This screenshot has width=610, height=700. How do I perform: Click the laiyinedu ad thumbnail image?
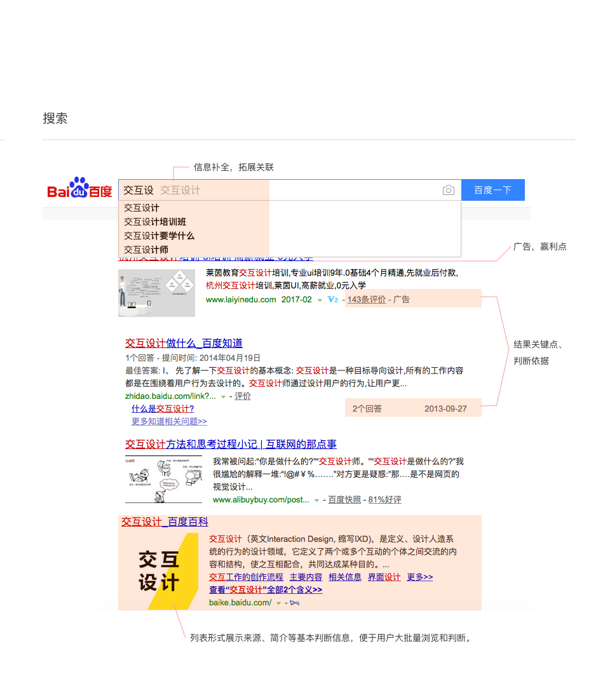(156, 293)
